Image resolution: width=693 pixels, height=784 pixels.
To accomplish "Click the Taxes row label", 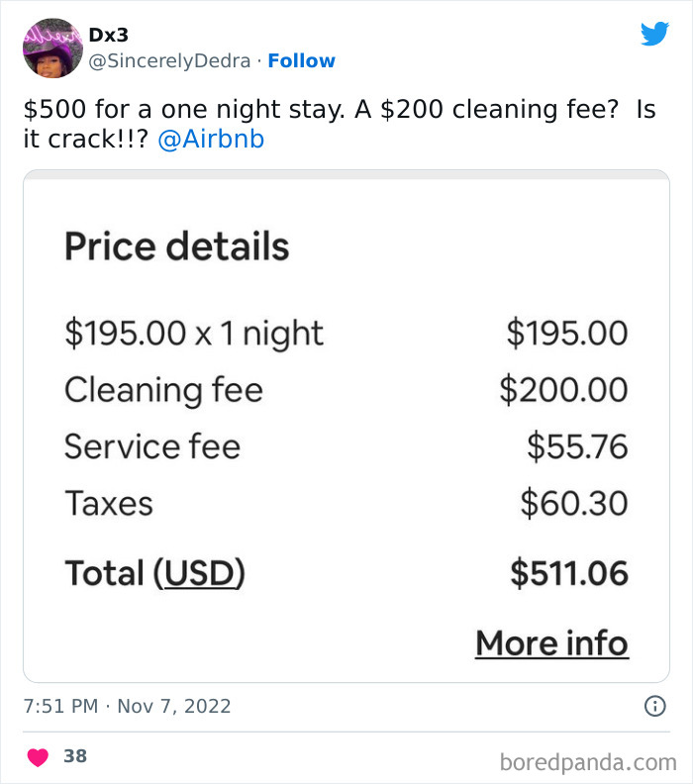I will tap(109, 503).
